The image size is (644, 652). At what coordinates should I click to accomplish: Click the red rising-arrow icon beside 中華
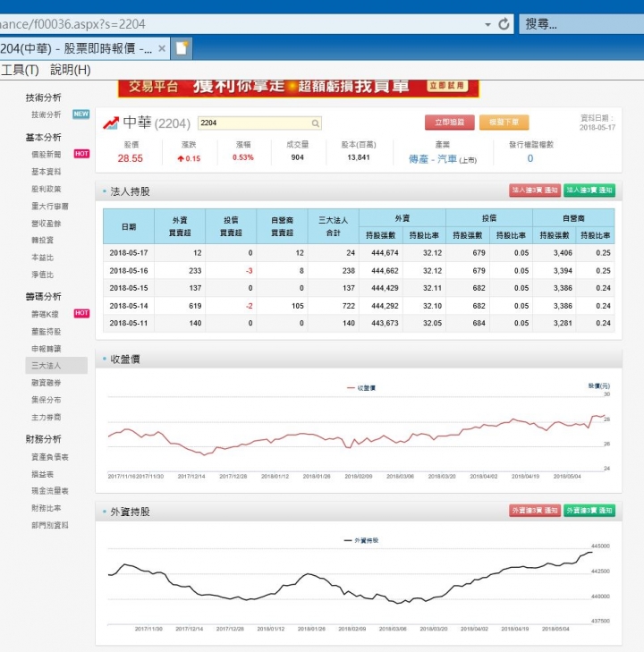pyautogui.click(x=111, y=123)
